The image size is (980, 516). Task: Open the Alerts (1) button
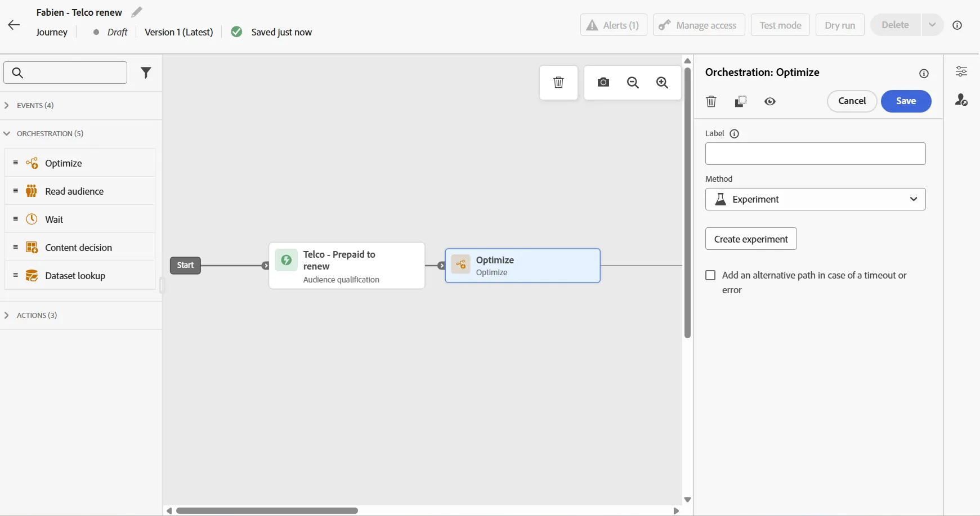coord(614,25)
